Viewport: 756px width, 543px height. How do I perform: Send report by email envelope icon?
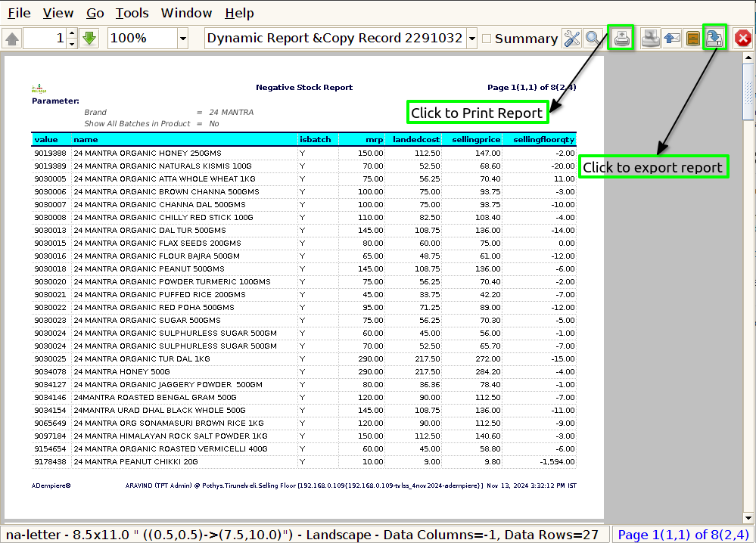click(672, 38)
